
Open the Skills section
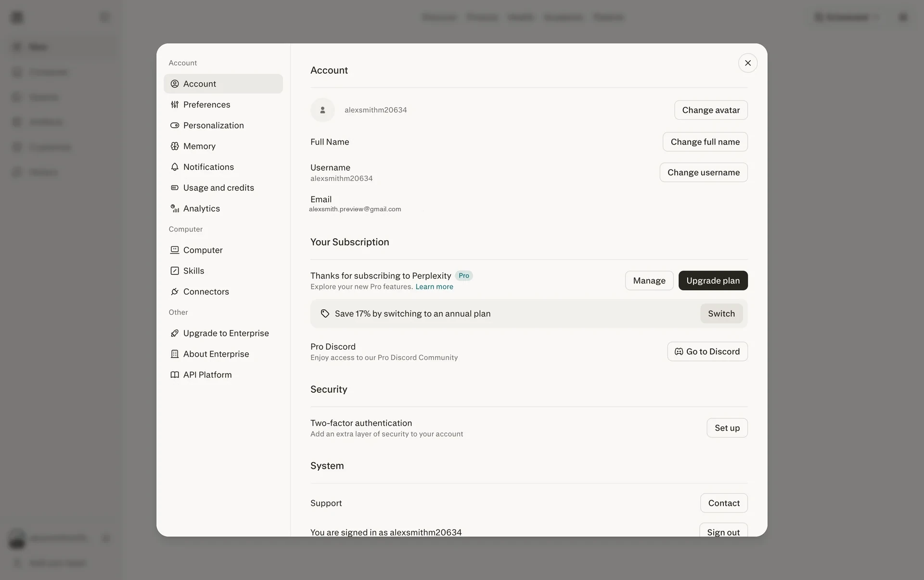tap(223, 271)
